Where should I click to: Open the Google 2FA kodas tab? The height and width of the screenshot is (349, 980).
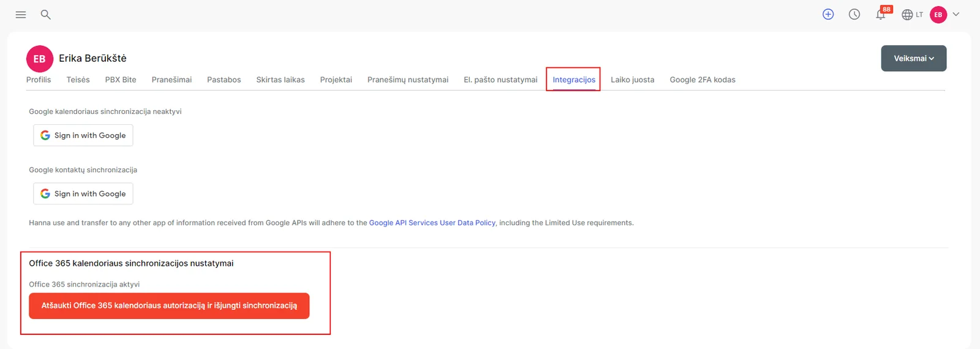coord(703,80)
